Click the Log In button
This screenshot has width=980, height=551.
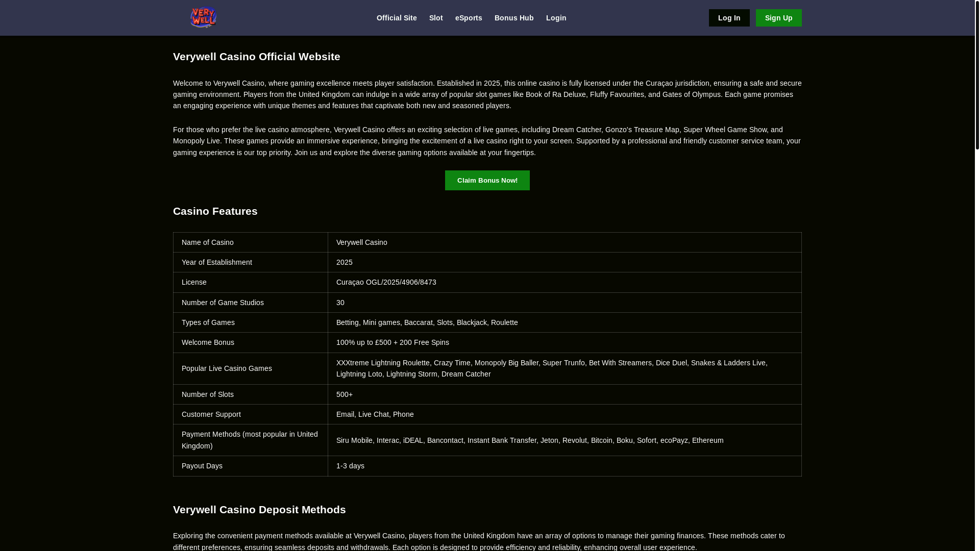[729, 18]
